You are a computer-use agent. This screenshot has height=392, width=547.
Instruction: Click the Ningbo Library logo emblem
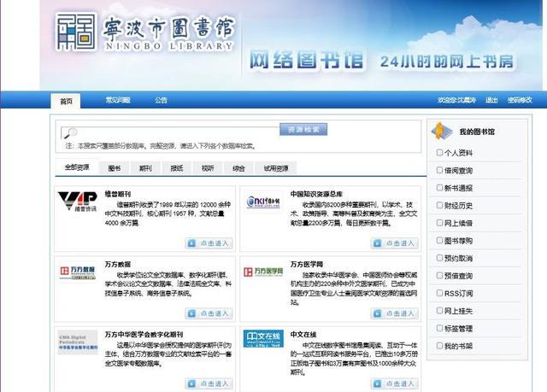(x=76, y=32)
